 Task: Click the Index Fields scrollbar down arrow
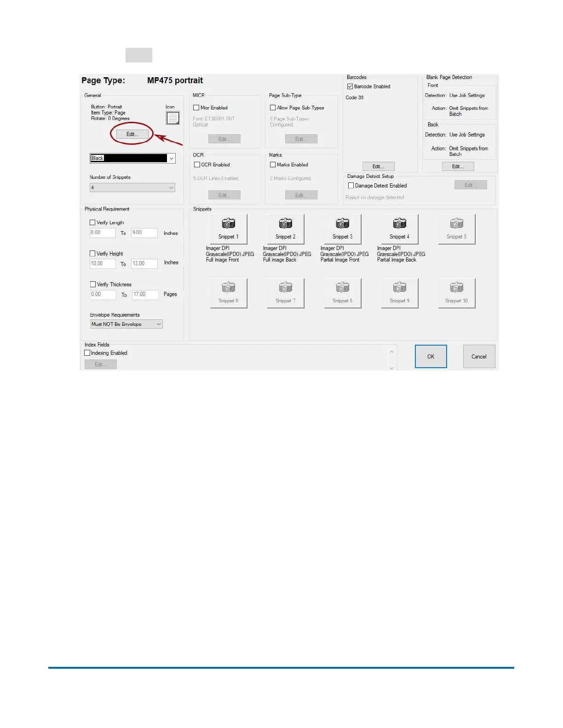(x=392, y=368)
